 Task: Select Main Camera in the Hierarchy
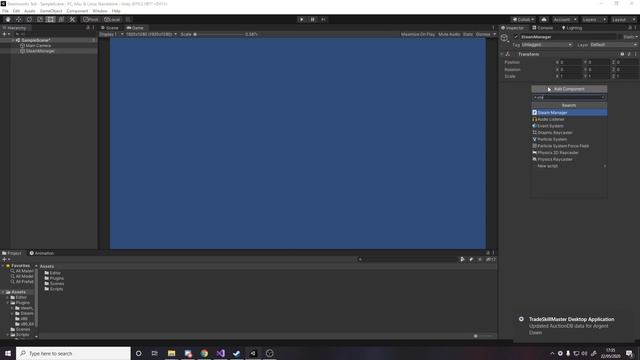click(x=38, y=46)
